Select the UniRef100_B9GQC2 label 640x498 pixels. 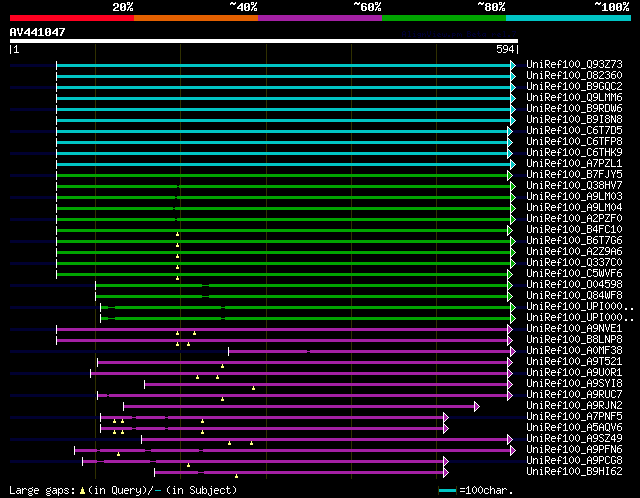click(x=574, y=87)
